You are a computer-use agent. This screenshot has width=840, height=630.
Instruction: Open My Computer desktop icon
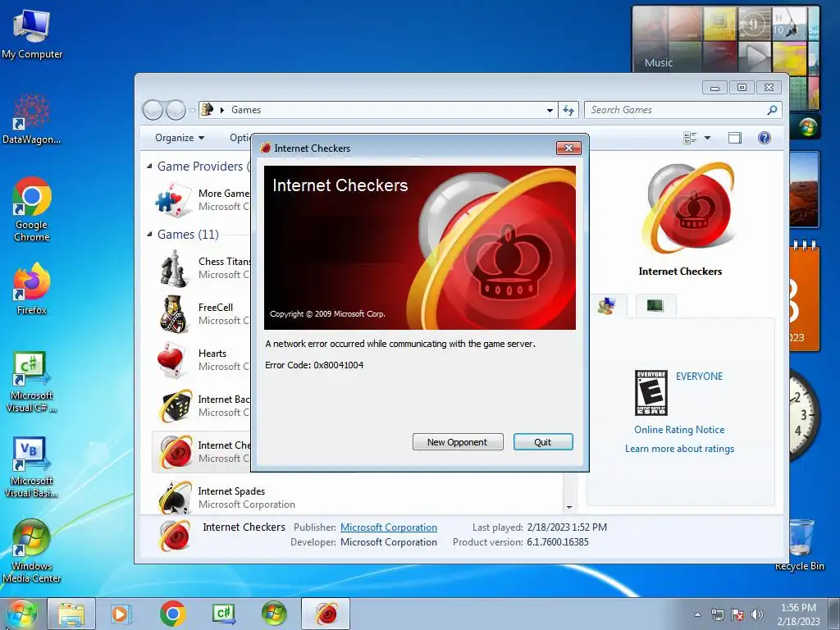click(x=32, y=33)
